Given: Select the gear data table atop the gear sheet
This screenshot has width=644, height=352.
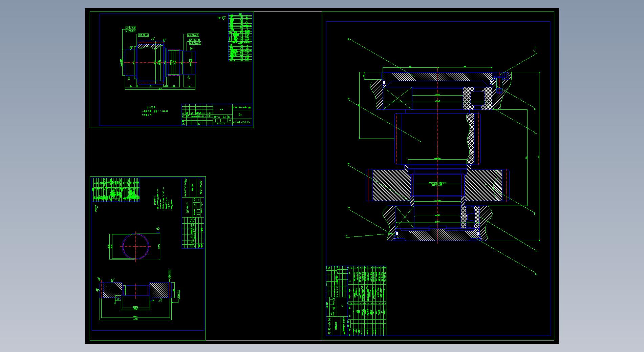Looking at the screenshot, I should pos(115,189).
